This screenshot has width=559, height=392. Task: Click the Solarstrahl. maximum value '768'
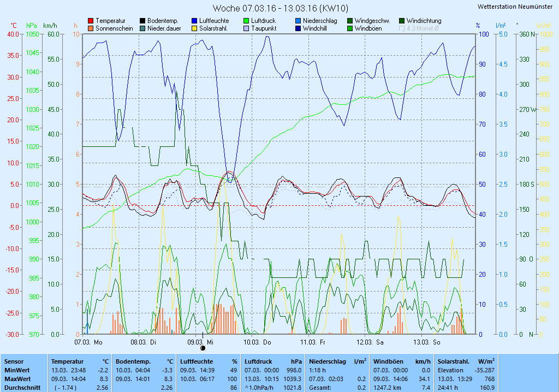coord(490,379)
